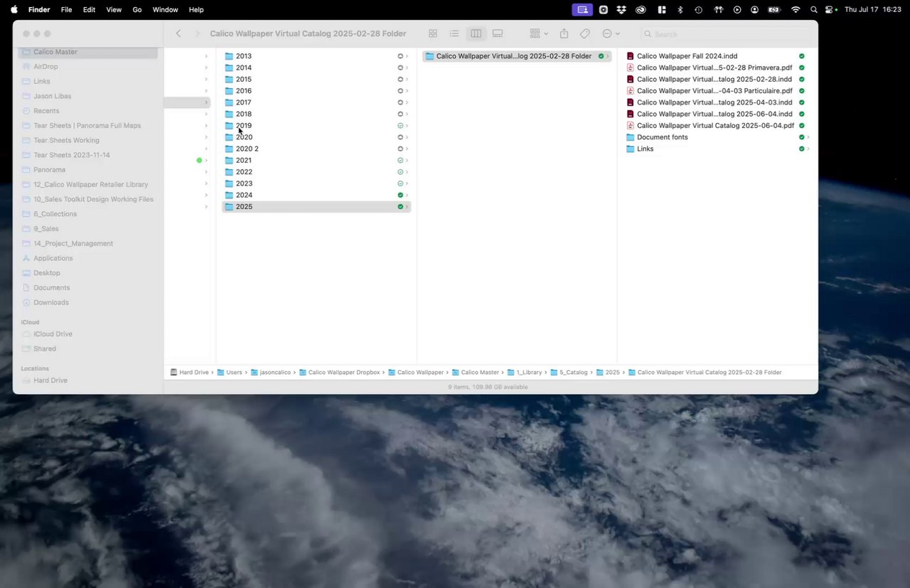This screenshot has height=588, width=910.
Task: Open the Edit menu
Action: click(x=89, y=9)
